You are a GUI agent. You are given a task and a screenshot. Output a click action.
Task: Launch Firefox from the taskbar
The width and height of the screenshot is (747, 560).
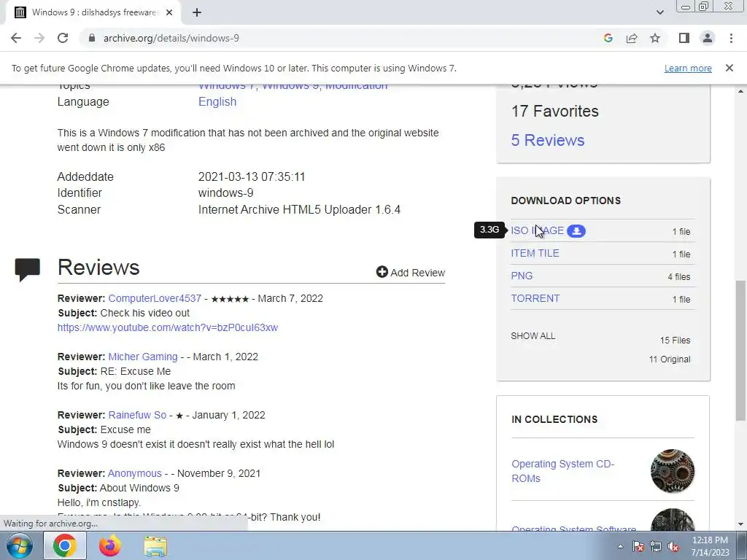(x=110, y=545)
